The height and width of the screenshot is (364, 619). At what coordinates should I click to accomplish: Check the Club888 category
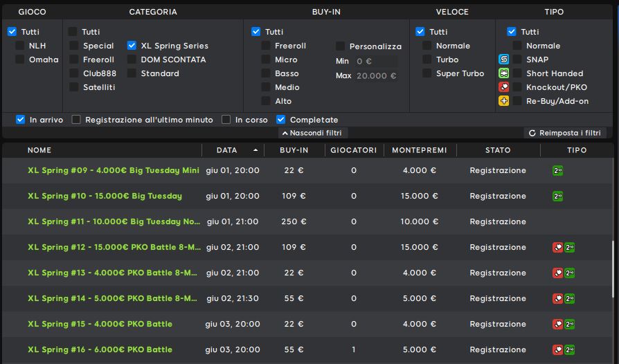74,73
